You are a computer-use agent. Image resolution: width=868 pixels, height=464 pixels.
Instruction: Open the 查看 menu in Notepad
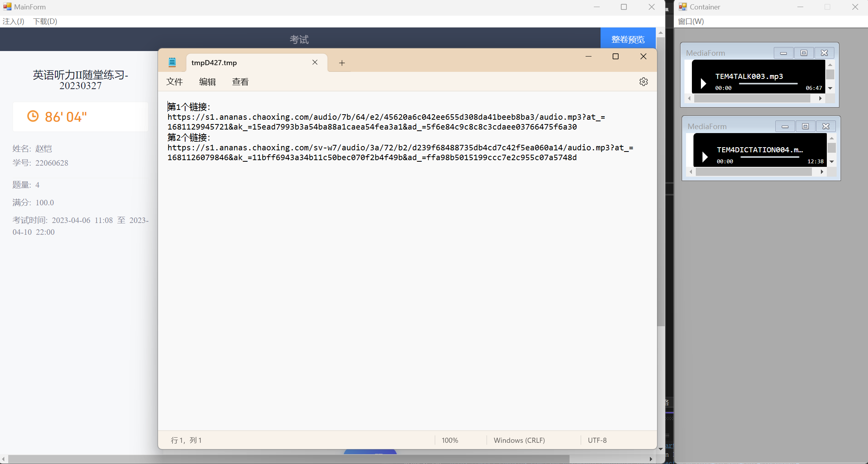click(240, 82)
